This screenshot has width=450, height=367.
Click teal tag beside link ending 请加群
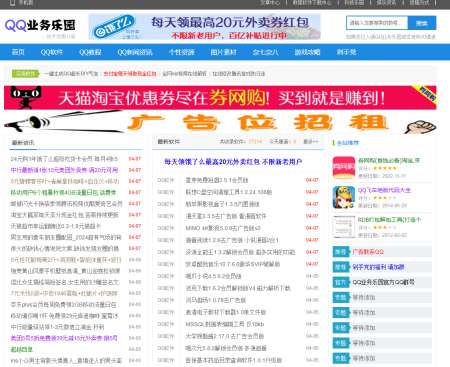coord(341,267)
